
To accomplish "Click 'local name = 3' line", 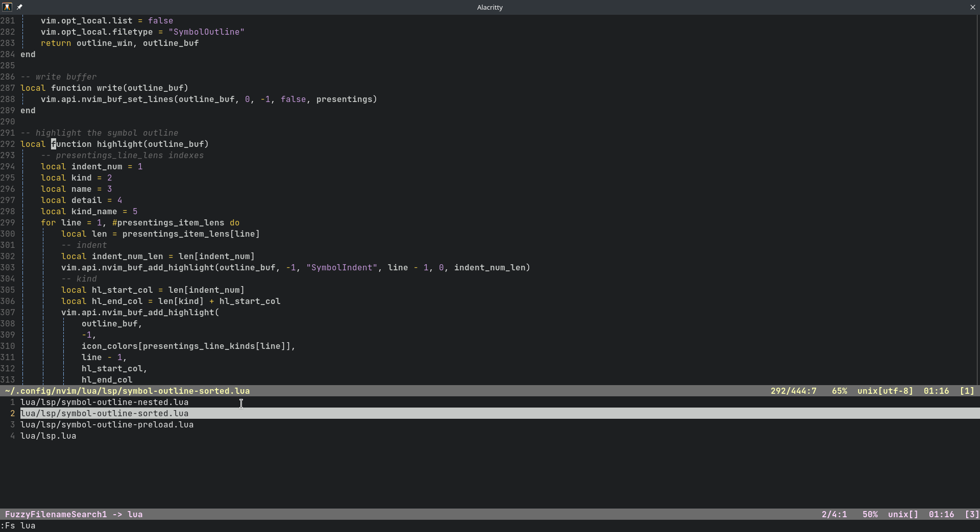I will coord(76,189).
